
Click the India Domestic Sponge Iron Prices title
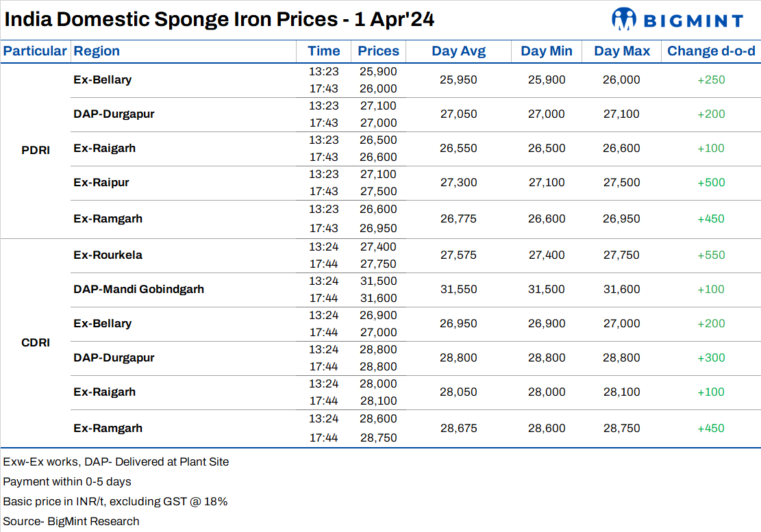pos(219,19)
